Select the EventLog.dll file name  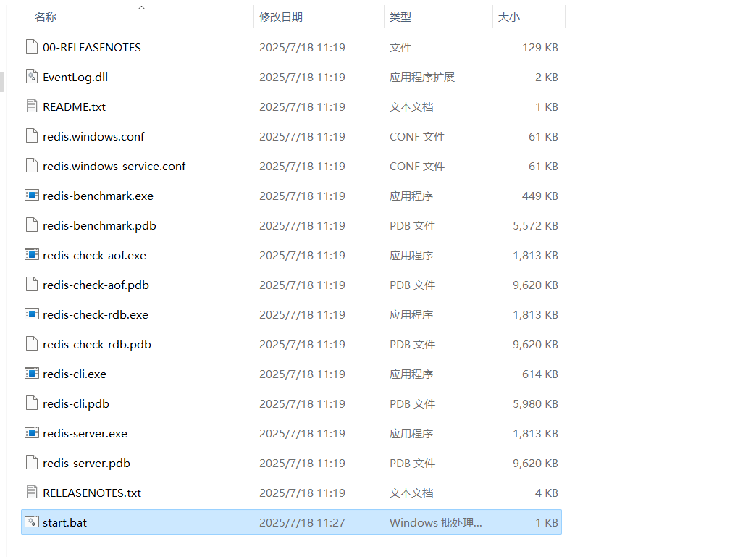[75, 78]
